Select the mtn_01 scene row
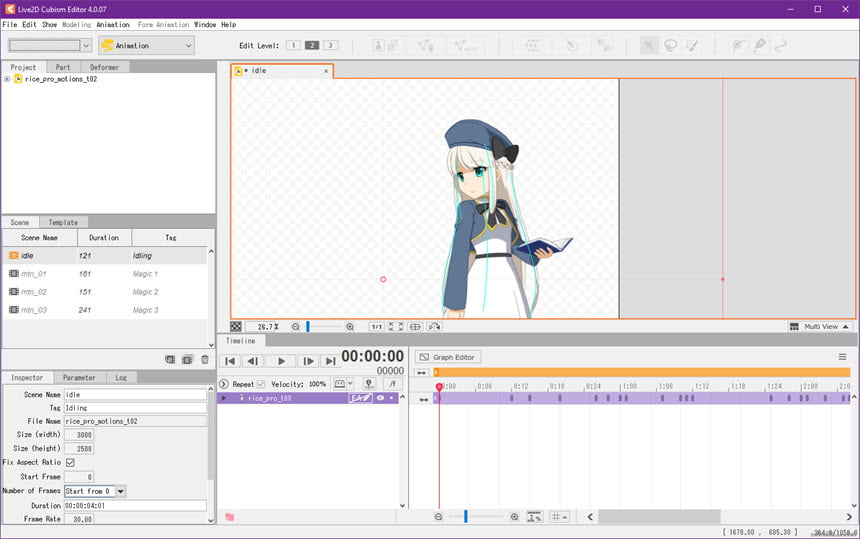The height and width of the screenshot is (539, 860). (x=105, y=274)
